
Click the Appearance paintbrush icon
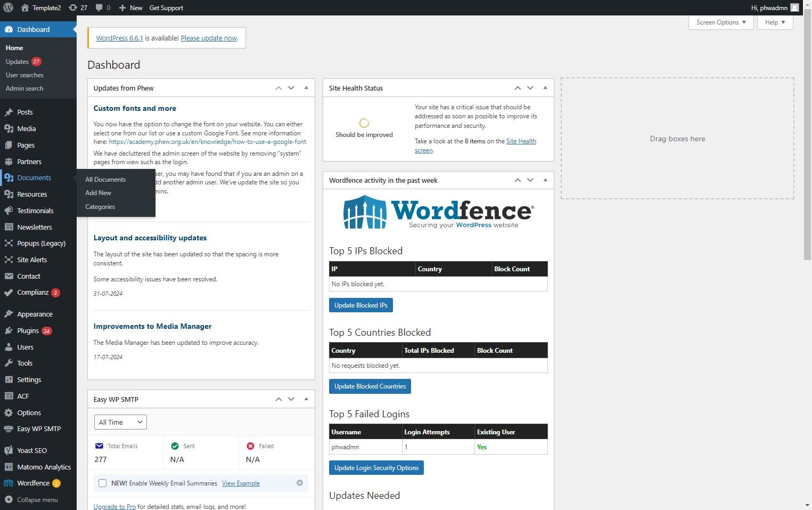pyautogui.click(x=9, y=314)
